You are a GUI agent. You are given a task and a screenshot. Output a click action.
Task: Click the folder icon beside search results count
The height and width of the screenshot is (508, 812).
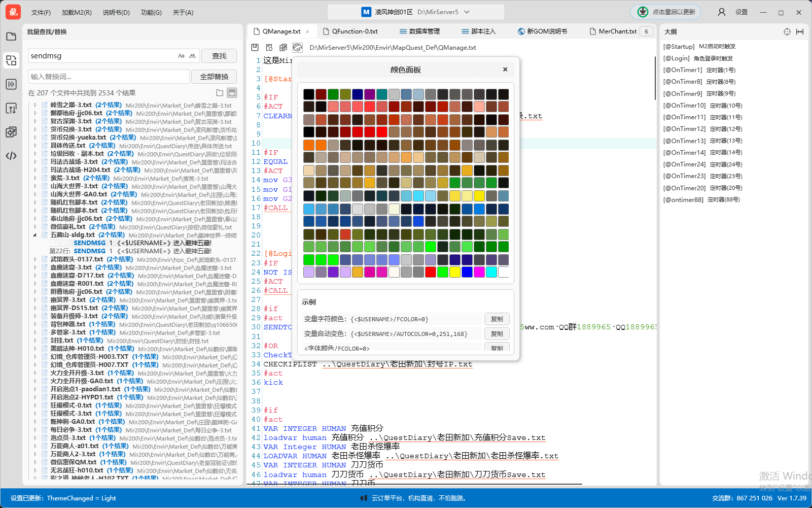click(220, 93)
